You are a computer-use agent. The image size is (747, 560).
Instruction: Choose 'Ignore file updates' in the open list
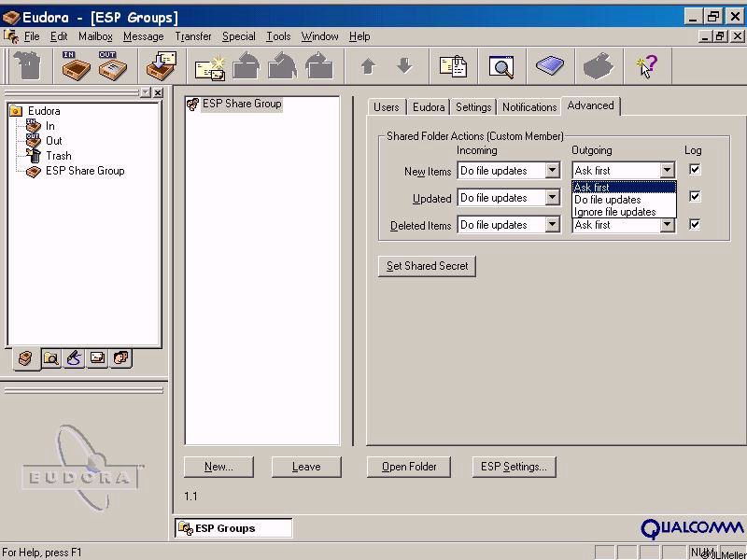[x=624, y=212]
